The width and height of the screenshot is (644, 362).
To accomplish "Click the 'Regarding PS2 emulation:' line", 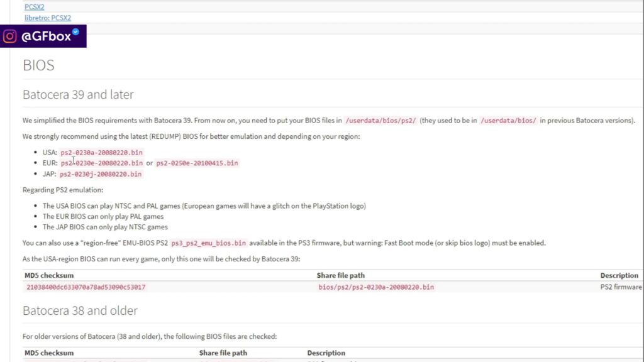I will pos(63,190).
